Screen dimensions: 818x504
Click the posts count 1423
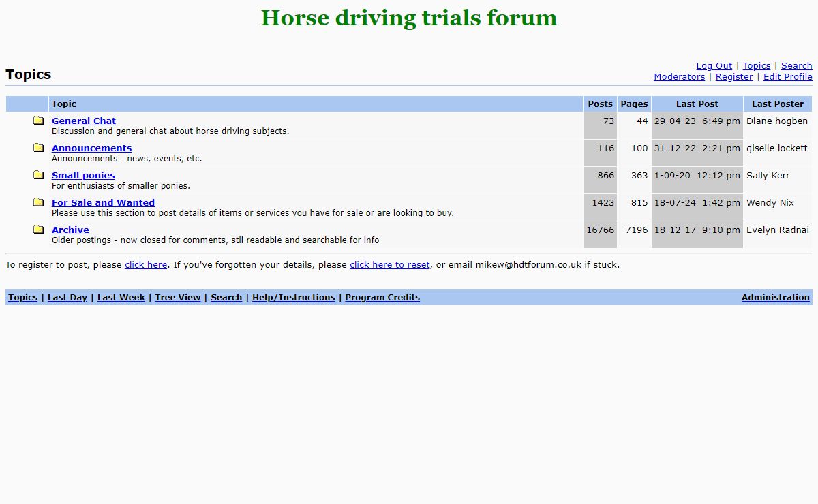(603, 203)
